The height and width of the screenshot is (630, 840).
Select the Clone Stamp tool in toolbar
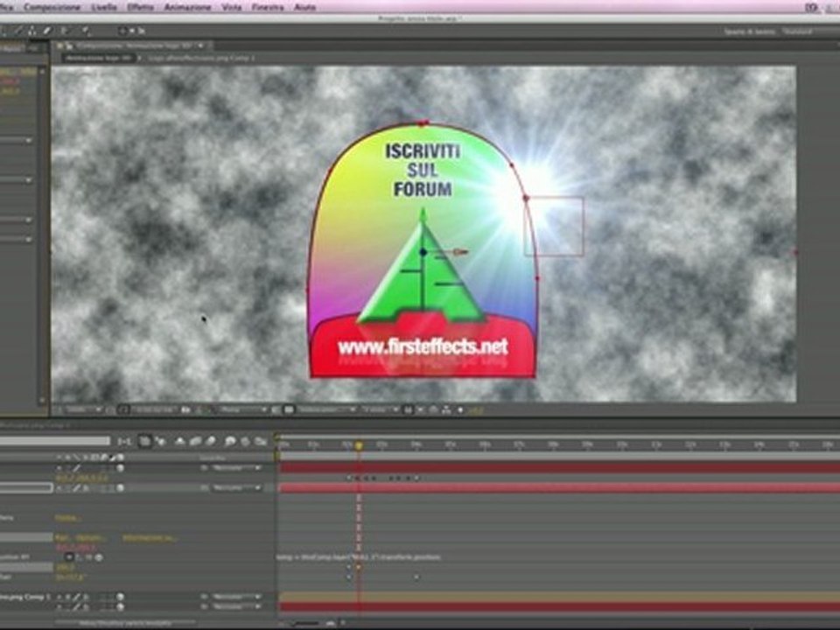[32, 31]
